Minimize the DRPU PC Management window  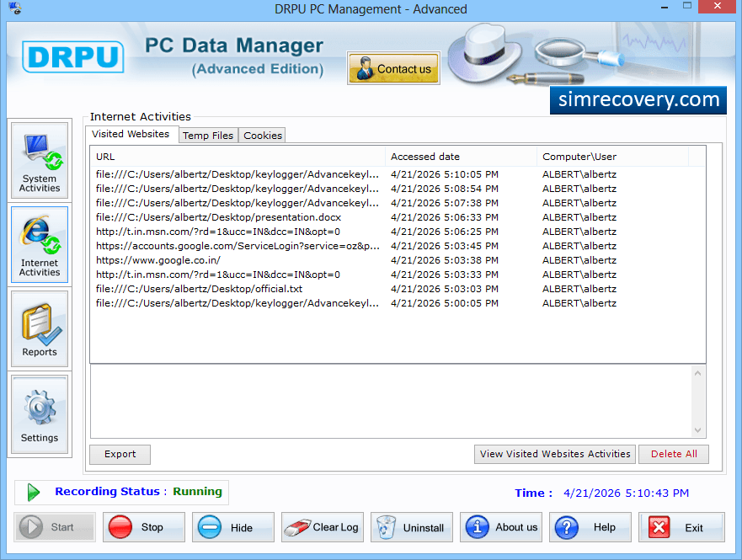(x=665, y=7)
